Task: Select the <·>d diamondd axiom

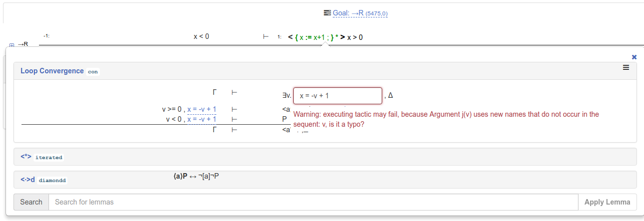Action: pyautogui.click(x=27, y=180)
